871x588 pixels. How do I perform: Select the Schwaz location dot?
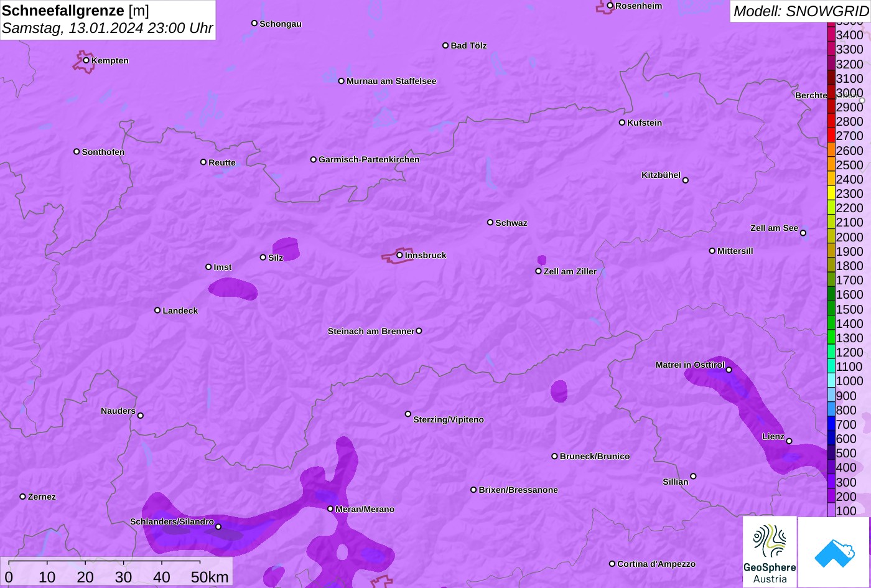pos(490,222)
